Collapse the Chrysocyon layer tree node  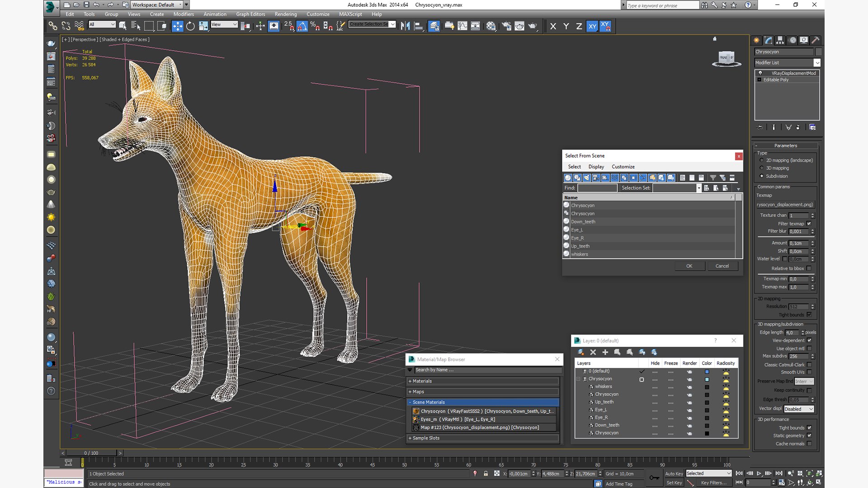click(578, 379)
